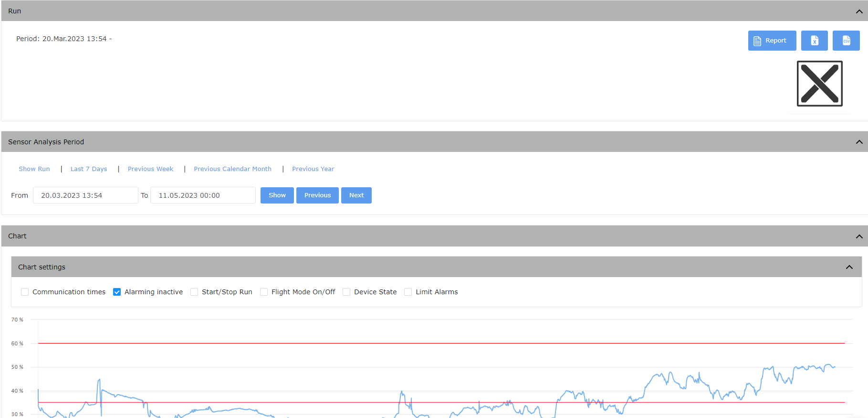Select Previous Calendar Month period
This screenshot has width=868, height=418.
[x=232, y=169]
